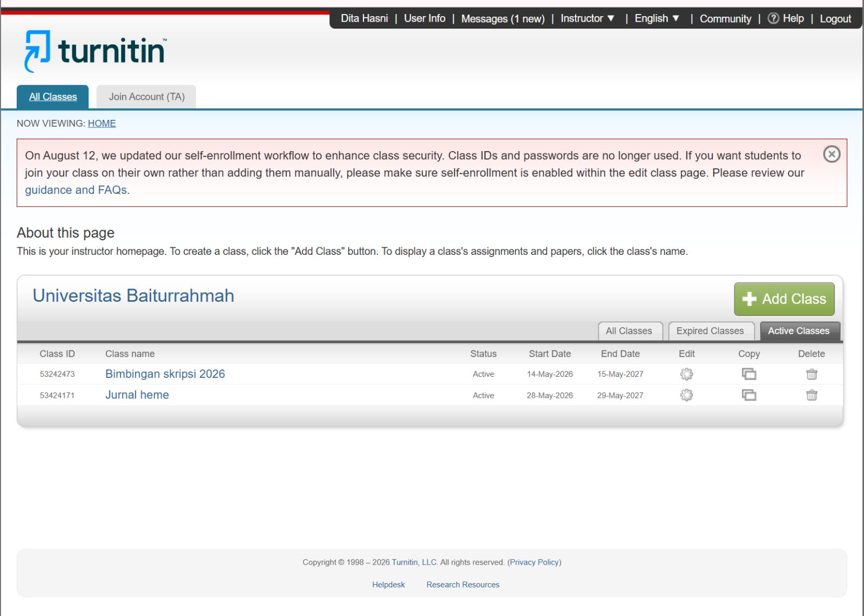Viewport: 864px width, 616px height.
Task: Click Active status of Bimbingan skripsi 2026
Action: (x=483, y=374)
